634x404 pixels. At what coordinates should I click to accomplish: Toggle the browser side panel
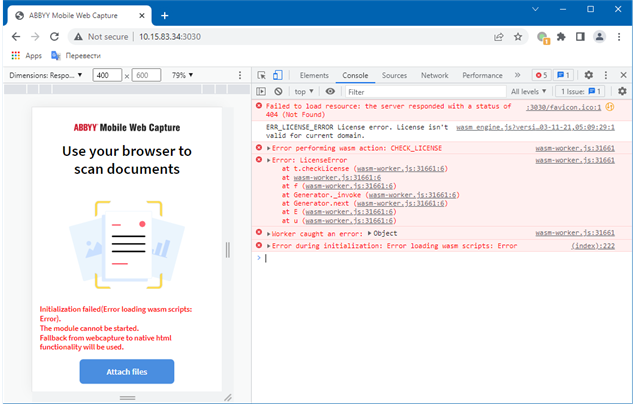point(580,37)
